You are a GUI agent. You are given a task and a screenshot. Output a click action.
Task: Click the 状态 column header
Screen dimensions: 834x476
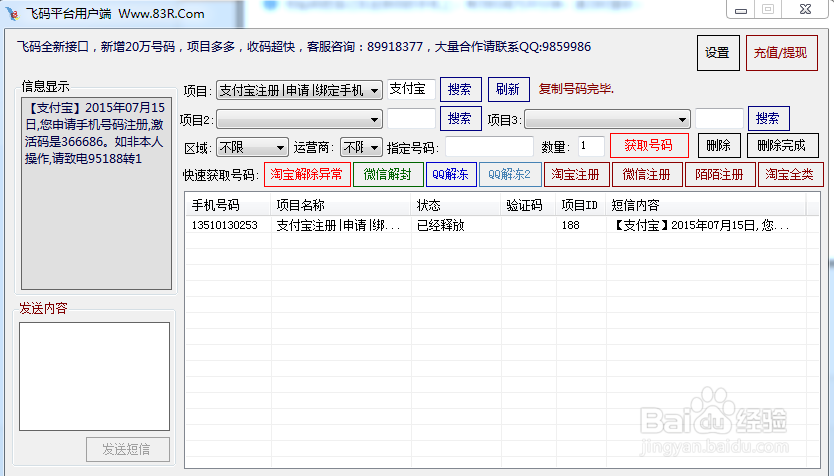click(x=456, y=205)
